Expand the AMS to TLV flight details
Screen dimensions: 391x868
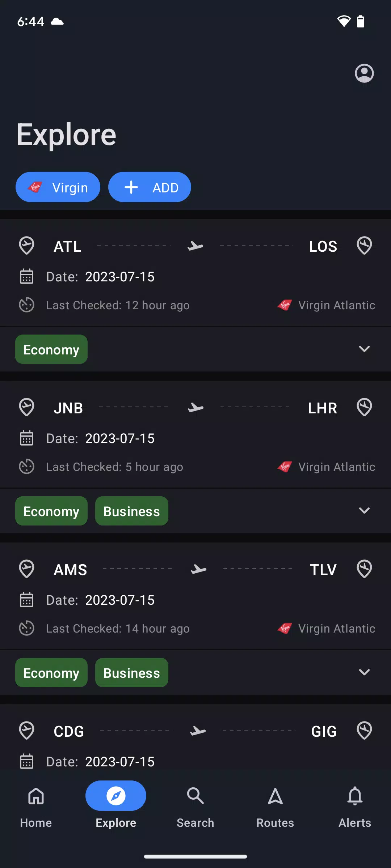pos(364,672)
